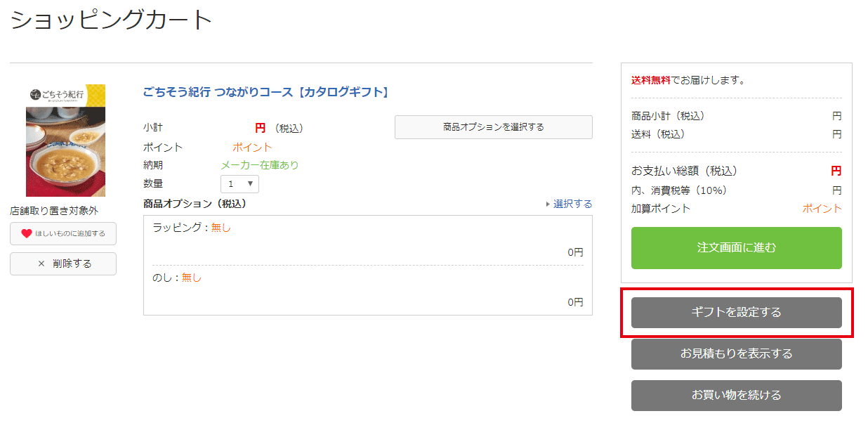Click the × icon to delete the item
The height and width of the screenshot is (423, 868).
[x=41, y=263]
